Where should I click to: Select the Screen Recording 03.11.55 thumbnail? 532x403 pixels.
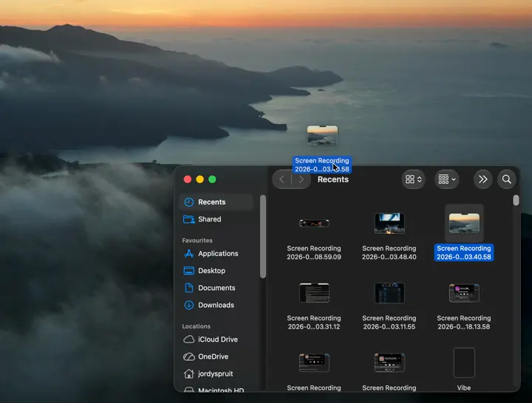[x=389, y=293]
